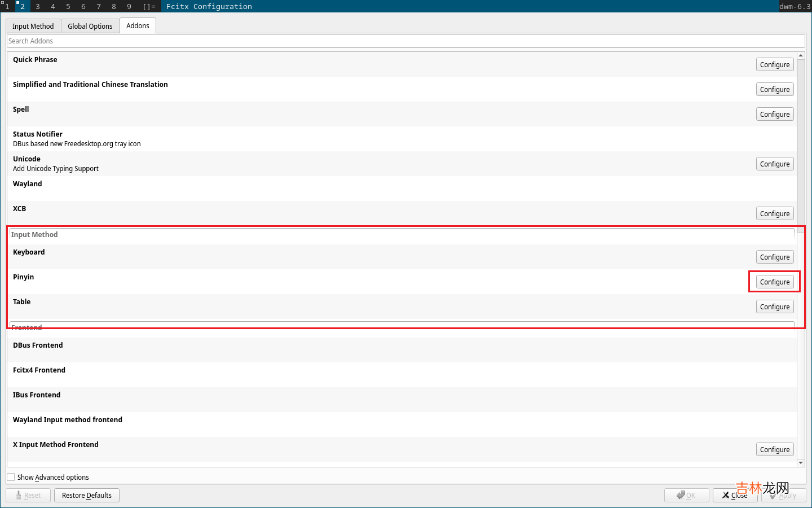Screen dimensions: 812x508
Task: Switch to dwm tag 5
Action: pos(68,6)
